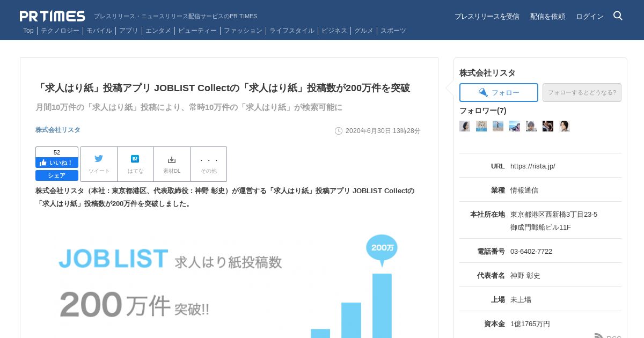Click the Facebook シェア button
Screen dimensions: 644x338
click(x=57, y=175)
